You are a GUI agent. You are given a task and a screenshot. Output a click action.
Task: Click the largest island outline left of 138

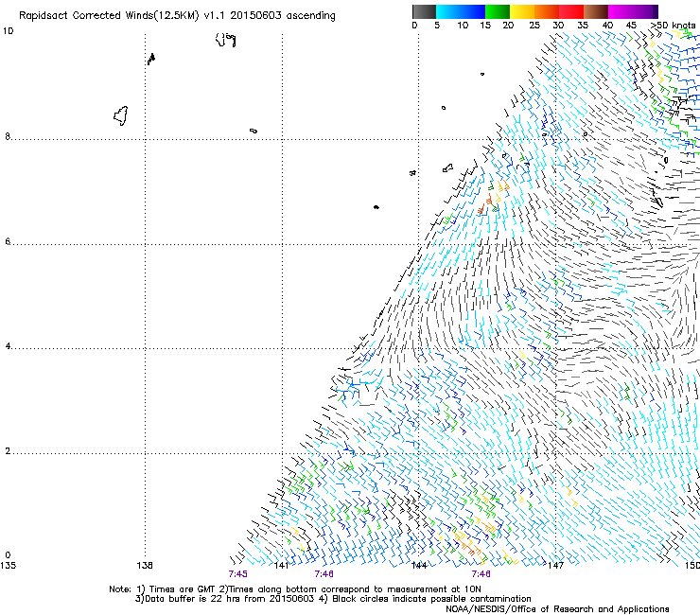[x=121, y=115]
